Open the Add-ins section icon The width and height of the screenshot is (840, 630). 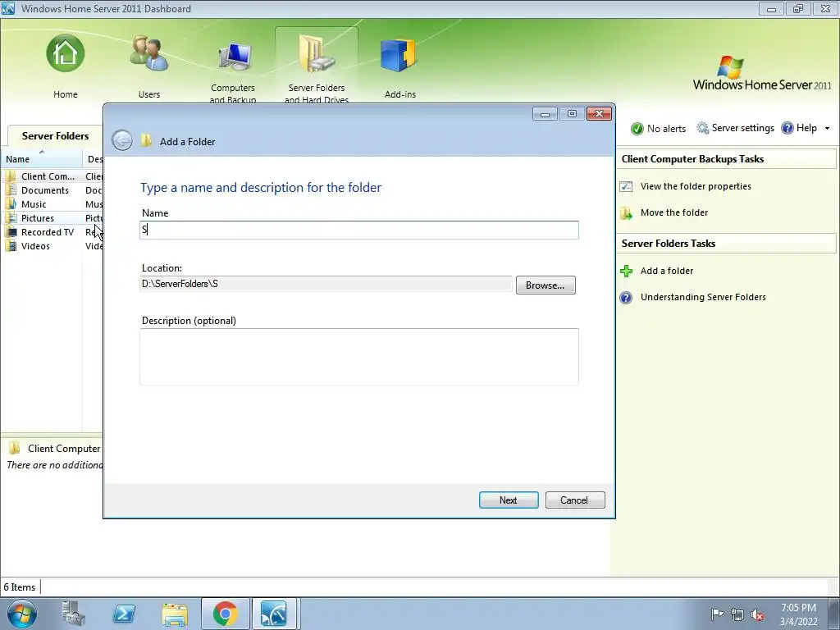click(399, 56)
